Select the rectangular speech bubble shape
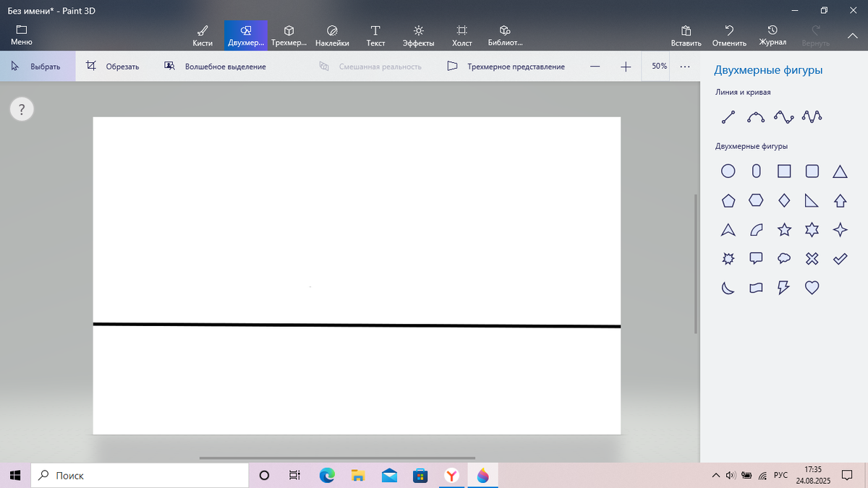Viewport: 868px width, 488px height. (x=757, y=258)
